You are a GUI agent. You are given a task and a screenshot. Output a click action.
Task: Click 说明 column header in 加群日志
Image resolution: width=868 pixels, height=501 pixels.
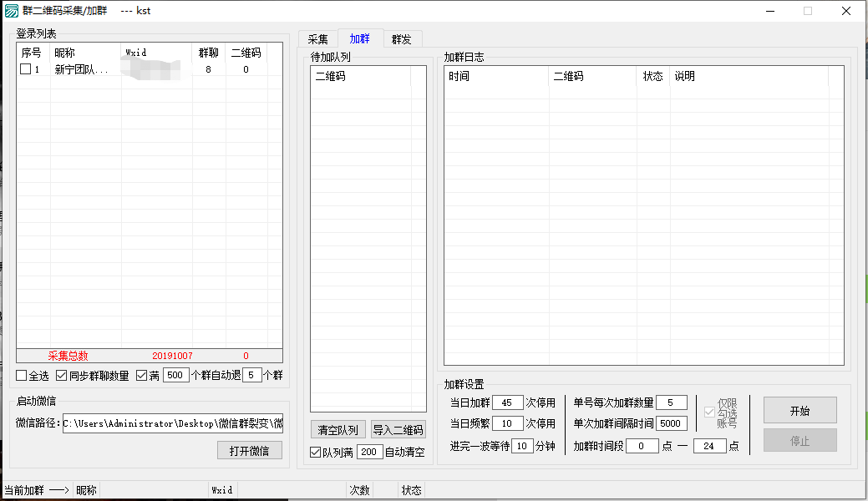pos(749,76)
